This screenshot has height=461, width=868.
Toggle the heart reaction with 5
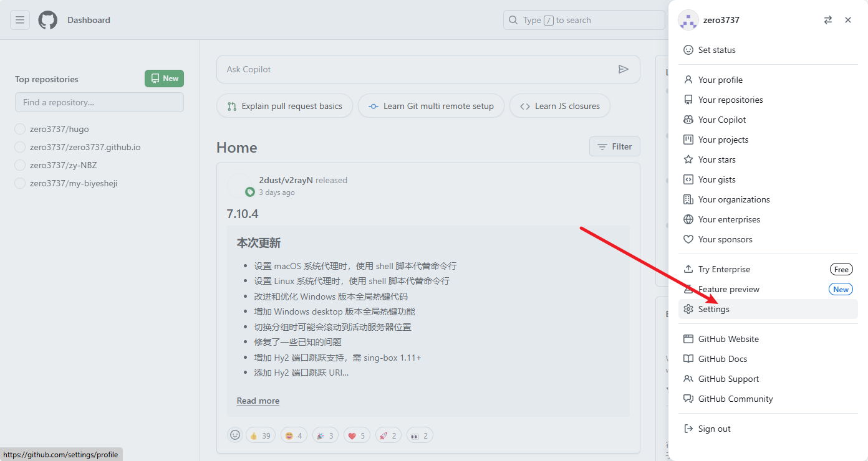pyautogui.click(x=356, y=435)
